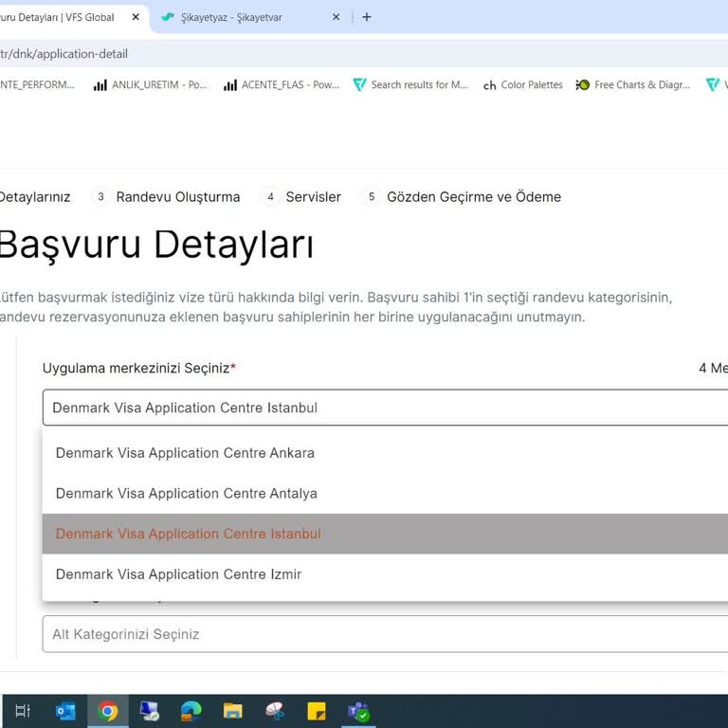Close the Şikayetyaz - Şikayetvar tab
Image resolution: width=728 pixels, height=728 pixels.
coord(337,17)
